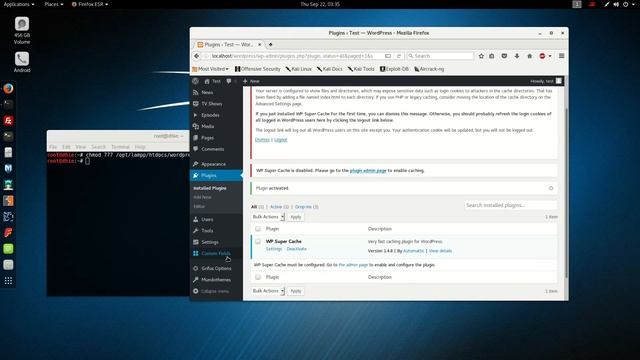Viewport: 640px width, 360px height.
Task: Open the Kali Linux bookmark
Action: click(x=299, y=69)
